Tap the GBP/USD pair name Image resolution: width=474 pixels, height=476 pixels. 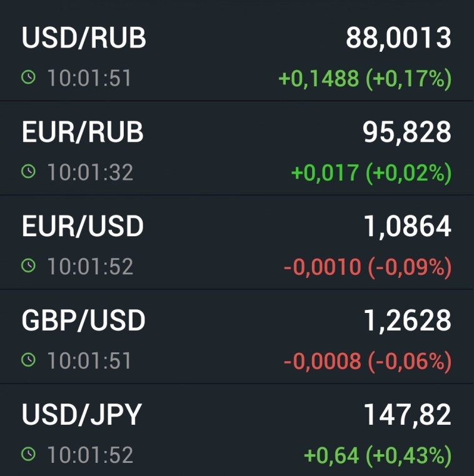[x=83, y=320]
